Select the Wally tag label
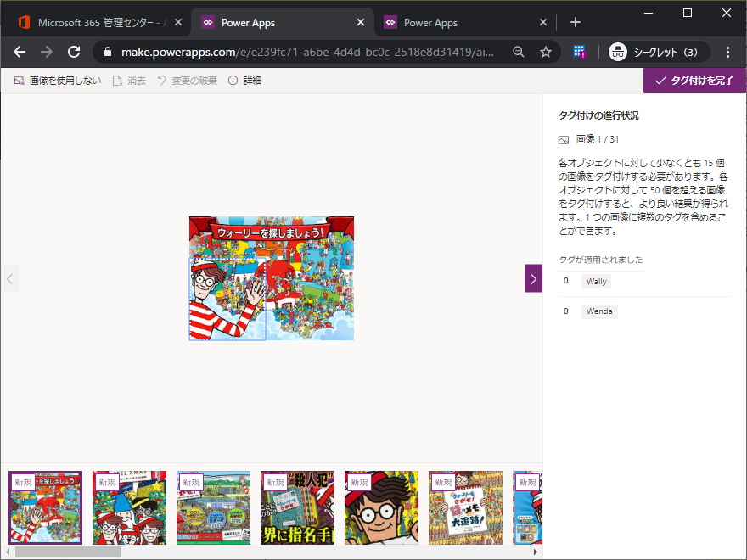This screenshot has height=560, width=747. point(596,282)
